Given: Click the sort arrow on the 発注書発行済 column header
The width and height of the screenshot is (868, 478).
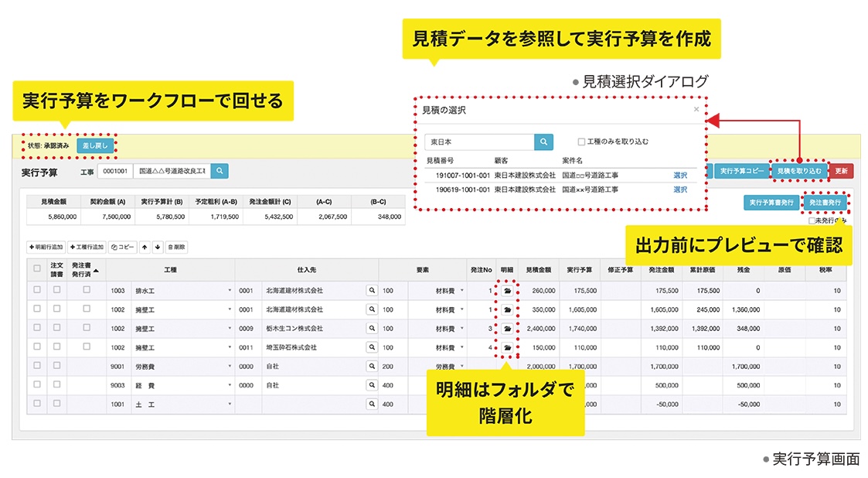Looking at the screenshot, I should point(97,271).
